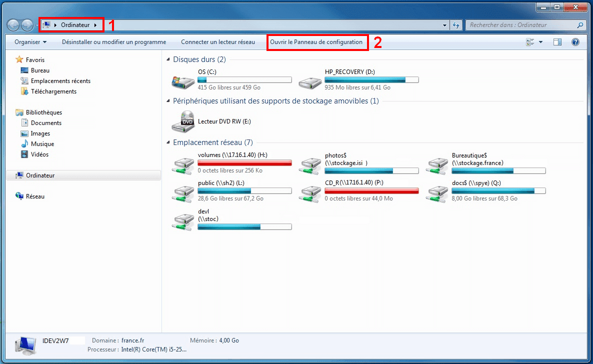Expand the view options dropdown arrow
593x364 pixels.
540,42
